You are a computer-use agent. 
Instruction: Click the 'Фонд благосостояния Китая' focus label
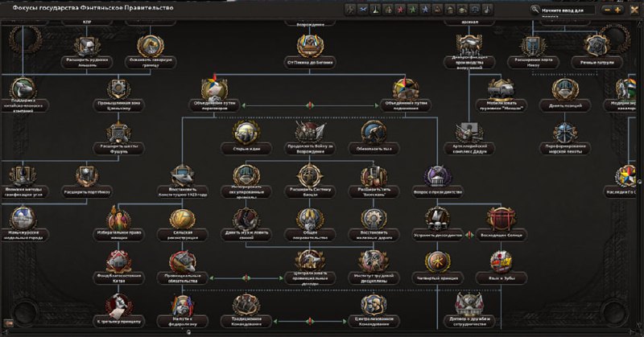(x=118, y=278)
